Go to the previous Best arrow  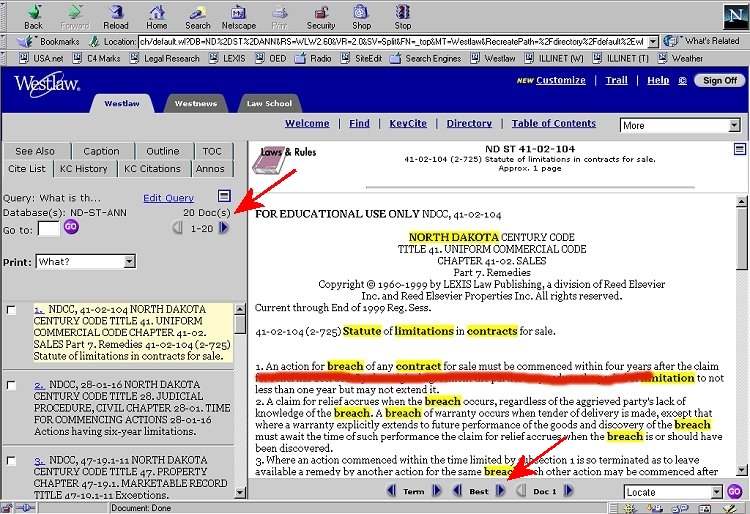(458, 491)
